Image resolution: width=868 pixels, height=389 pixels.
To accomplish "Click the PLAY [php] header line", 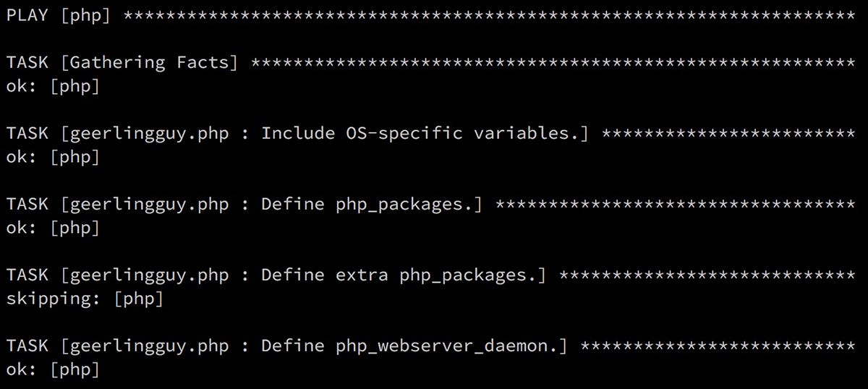I will click(431, 15).
